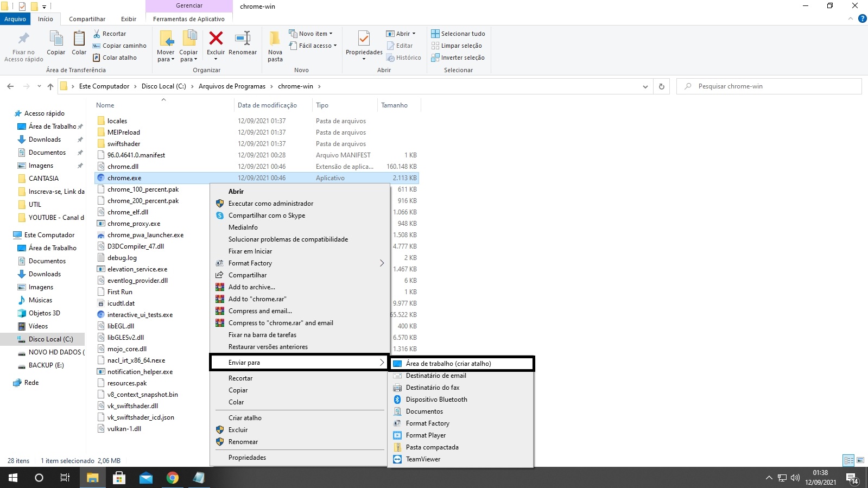Viewport: 868px width, 488px height.
Task: Open the help question mark icon
Action: click(x=862, y=19)
